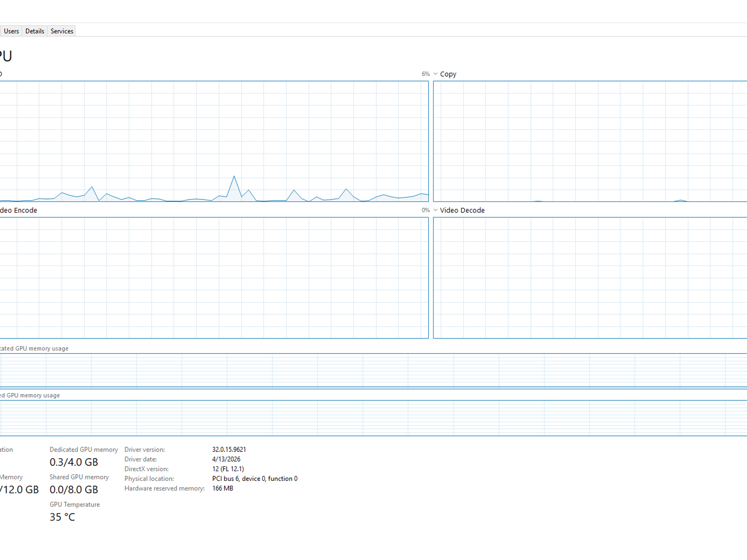Image resolution: width=747 pixels, height=560 pixels.
Task: Click the Dedicated GPU memory label
Action: pos(84,450)
